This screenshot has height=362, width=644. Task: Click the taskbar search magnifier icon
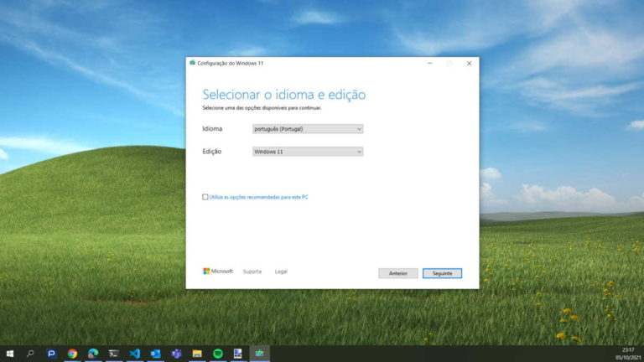[x=31, y=354]
